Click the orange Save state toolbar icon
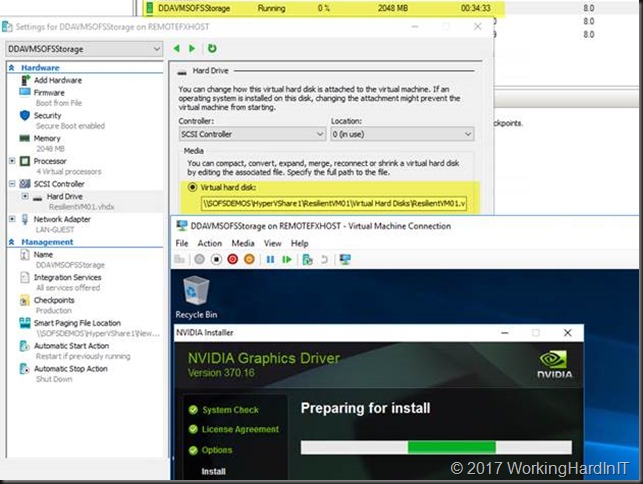The height and width of the screenshot is (484, 643). tap(249, 259)
